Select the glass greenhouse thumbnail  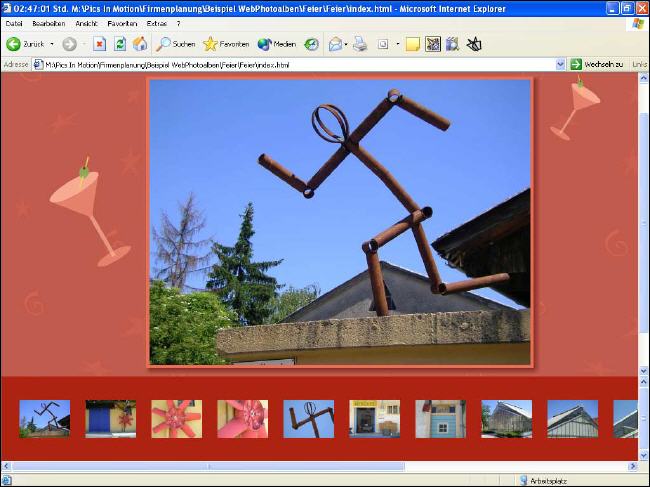coord(506,419)
